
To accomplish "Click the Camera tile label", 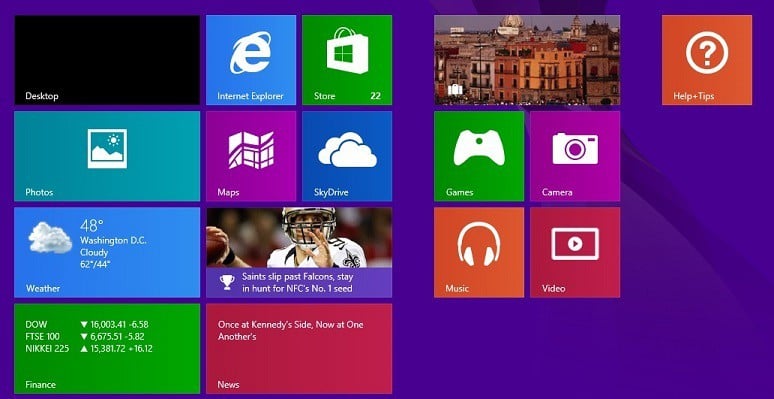I will (557, 193).
